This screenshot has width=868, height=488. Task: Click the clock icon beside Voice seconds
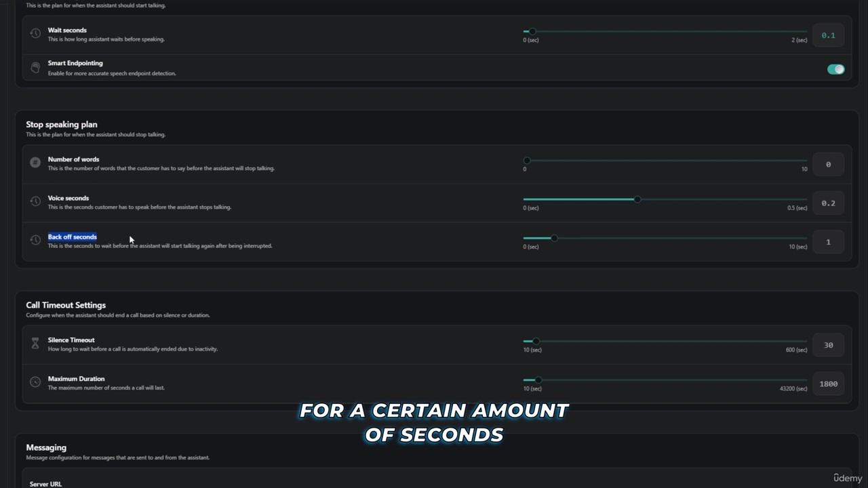point(35,201)
